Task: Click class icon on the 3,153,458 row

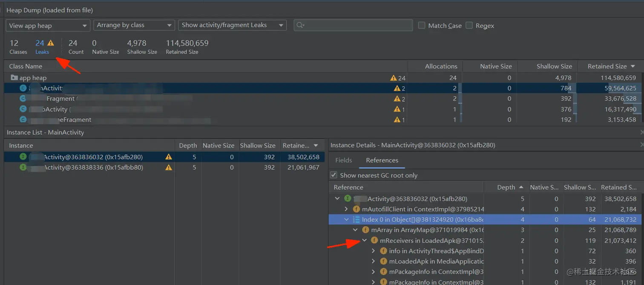Action: click(x=23, y=120)
